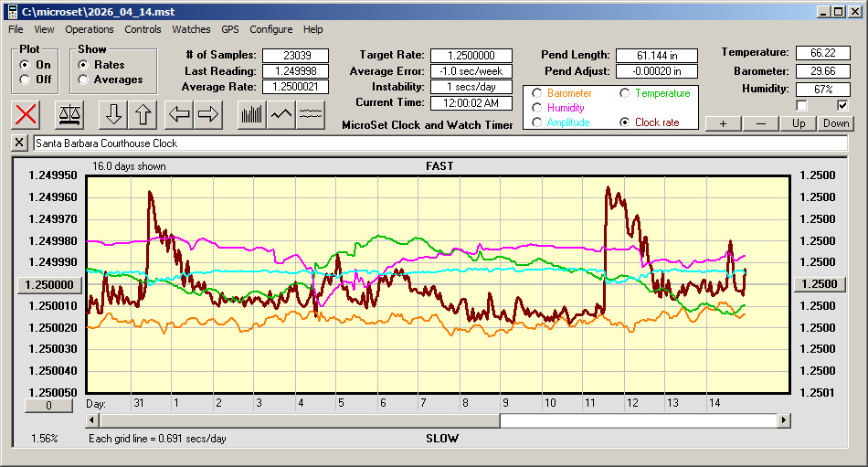
Task: Click the Santa Barbara Courthouse Clock text field
Action: (439, 143)
